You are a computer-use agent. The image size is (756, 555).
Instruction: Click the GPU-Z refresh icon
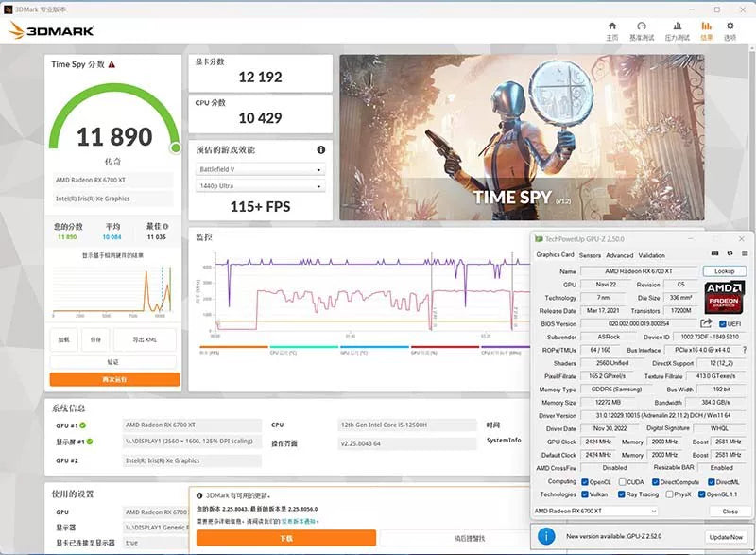[x=730, y=253]
